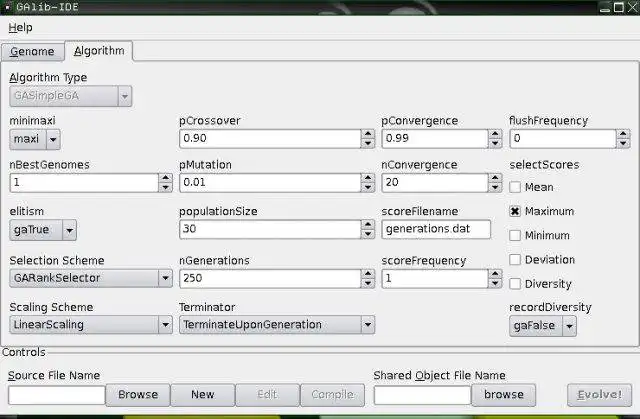
Task: Decrease pMutation with the down arrow
Action: 368,187
